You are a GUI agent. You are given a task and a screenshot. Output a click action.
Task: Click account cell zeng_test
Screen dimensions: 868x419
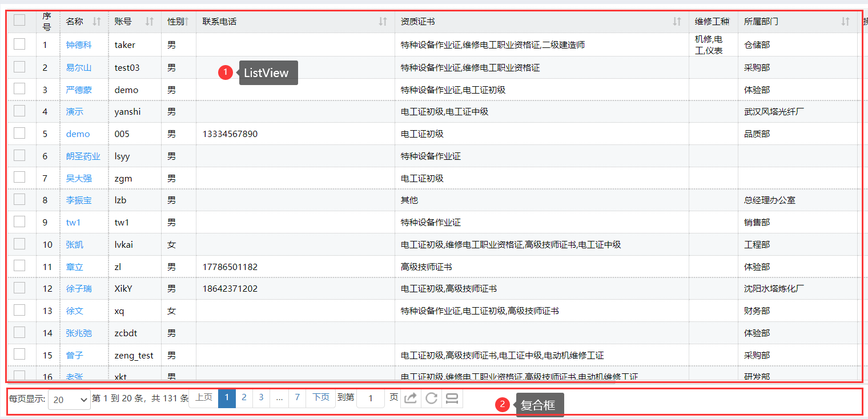(134, 355)
